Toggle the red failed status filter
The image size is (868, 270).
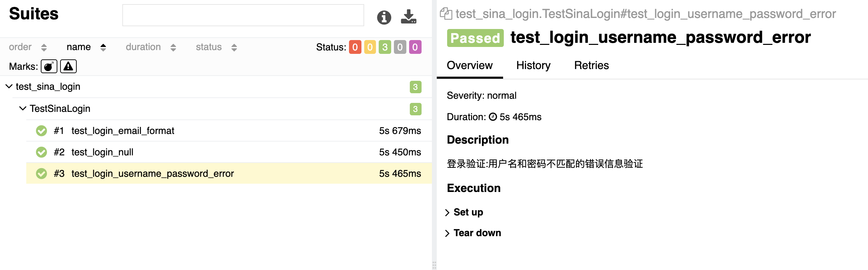pos(355,47)
